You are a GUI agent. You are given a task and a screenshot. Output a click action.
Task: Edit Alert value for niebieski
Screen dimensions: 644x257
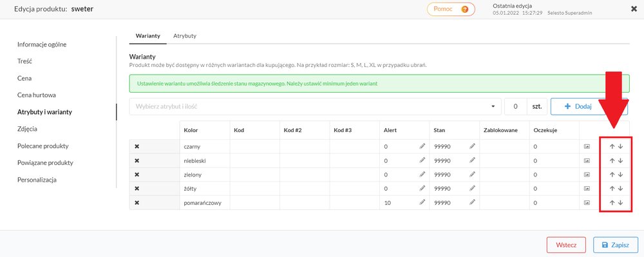tap(422, 160)
